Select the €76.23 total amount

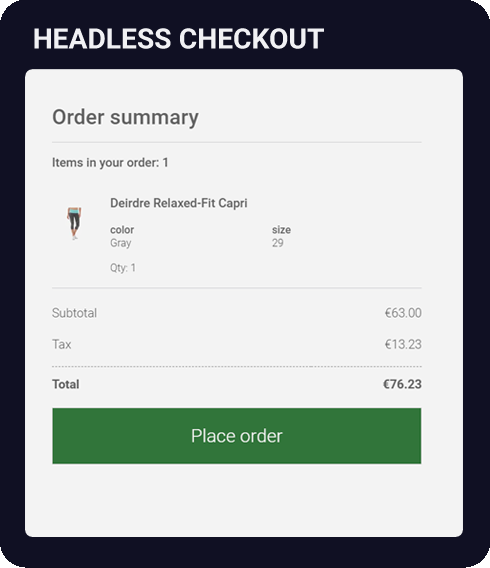(402, 384)
